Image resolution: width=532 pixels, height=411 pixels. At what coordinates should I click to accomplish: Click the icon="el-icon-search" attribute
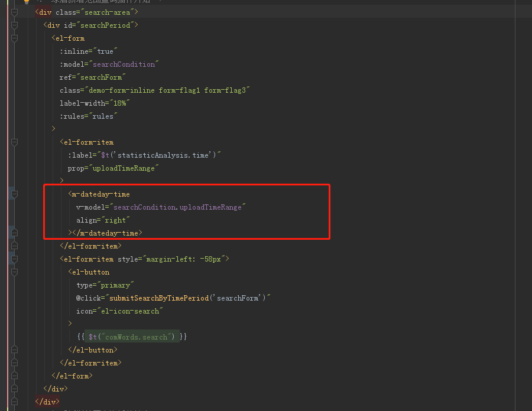119,311
